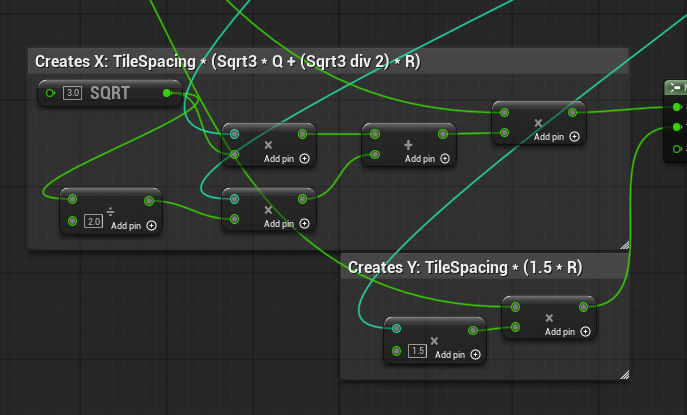The height and width of the screenshot is (415, 687).
Task: Select the 1.5 multiply node via × symbol
Action: 434,341
